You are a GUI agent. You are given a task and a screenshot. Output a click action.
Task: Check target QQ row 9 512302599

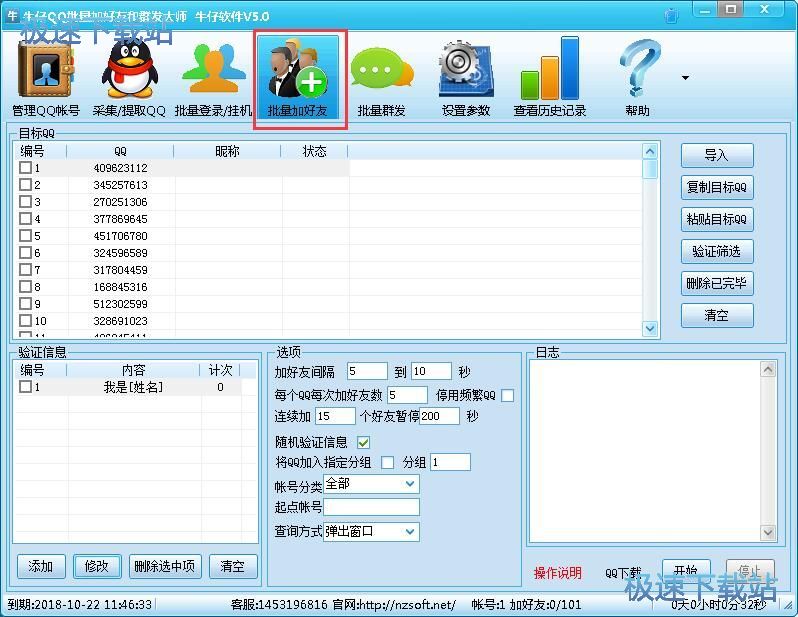click(25, 303)
